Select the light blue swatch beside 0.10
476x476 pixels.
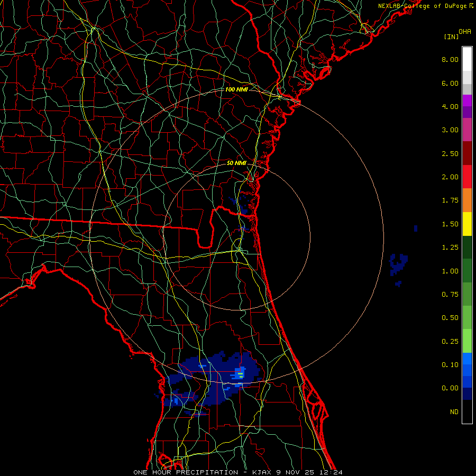click(467, 359)
